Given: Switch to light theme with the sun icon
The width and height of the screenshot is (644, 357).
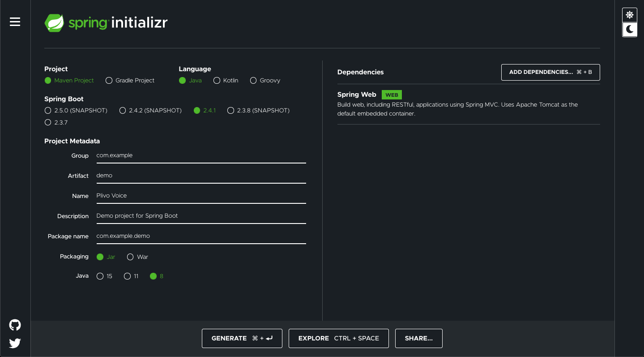Looking at the screenshot, I should point(629,14).
